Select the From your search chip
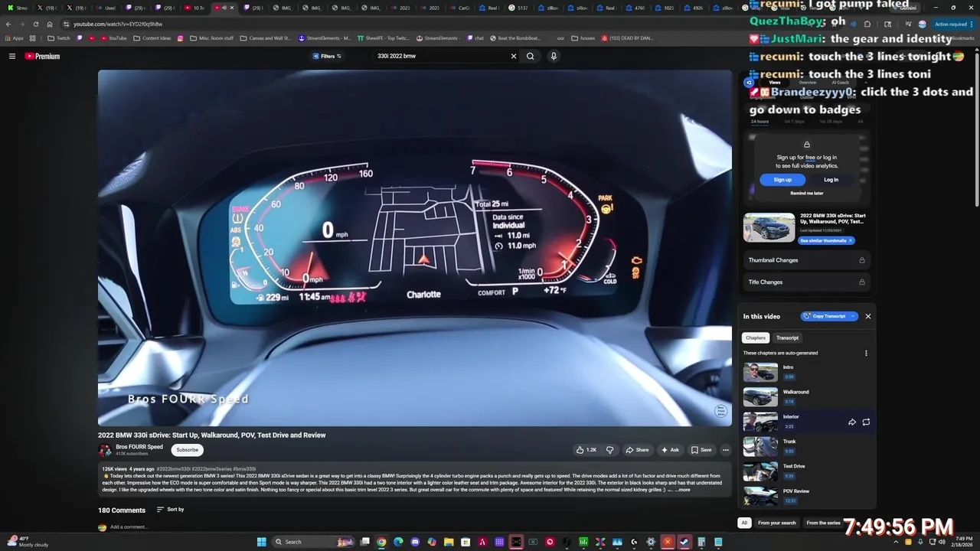Image resolution: width=980 pixels, height=551 pixels. pyautogui.click(x=777, y=523)
